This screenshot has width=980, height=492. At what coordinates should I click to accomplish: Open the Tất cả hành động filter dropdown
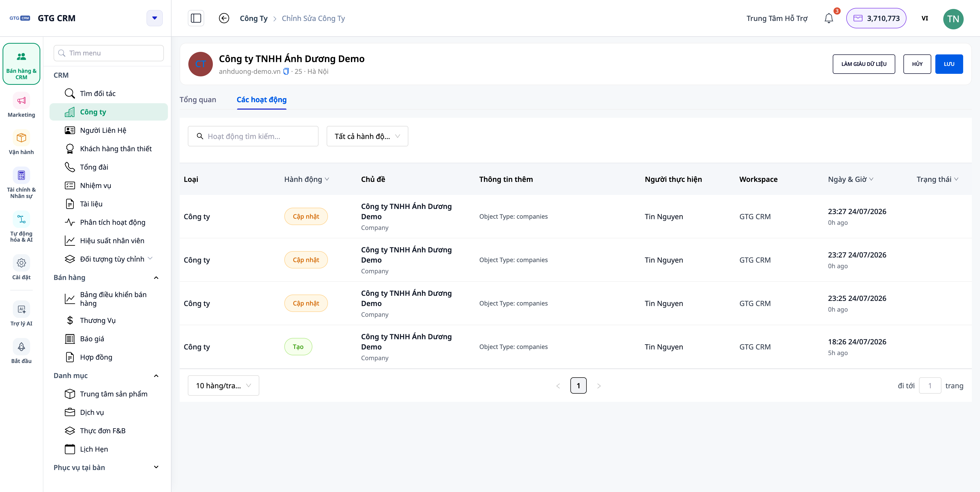pyautogui.click(x=367, y=136)
